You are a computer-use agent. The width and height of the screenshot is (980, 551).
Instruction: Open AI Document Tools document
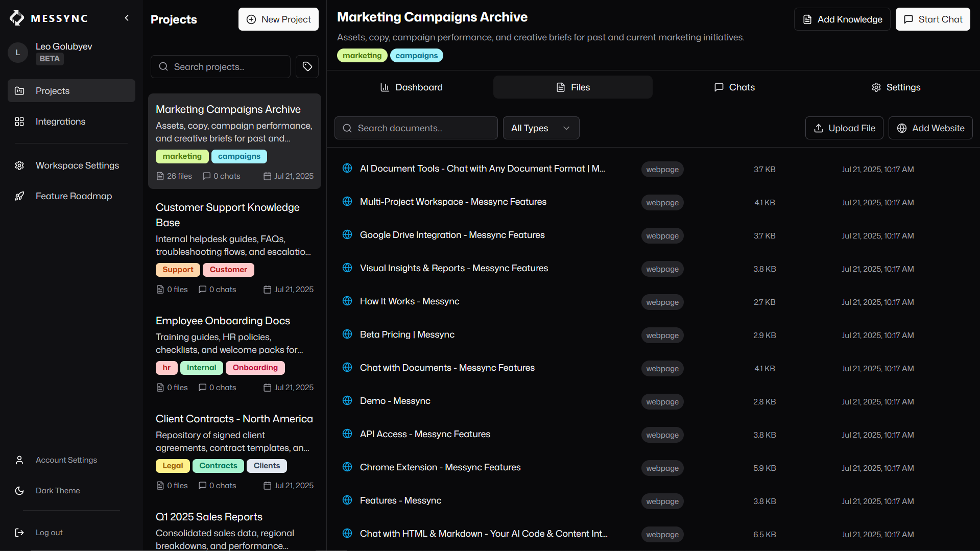(483, 169)
